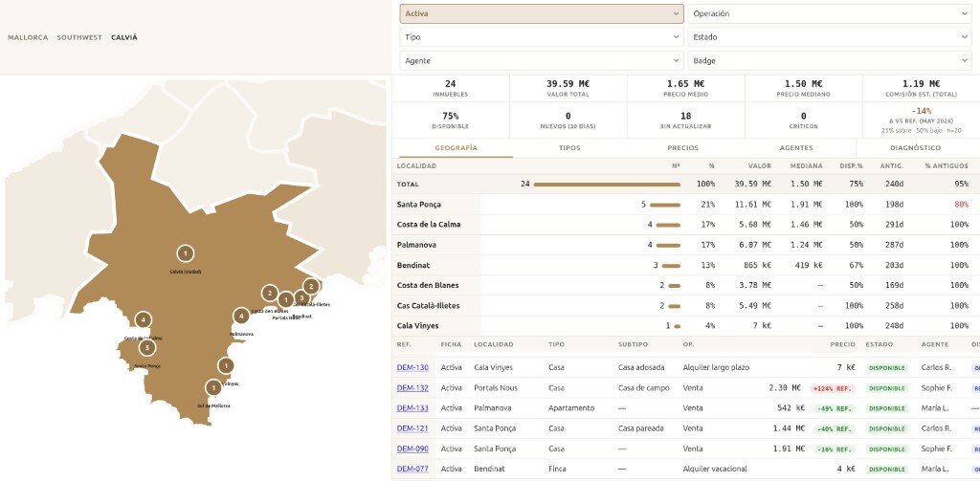The image size is (980, 481).
Task: Select the Costa de la Calma row
Action: (685, 225)
